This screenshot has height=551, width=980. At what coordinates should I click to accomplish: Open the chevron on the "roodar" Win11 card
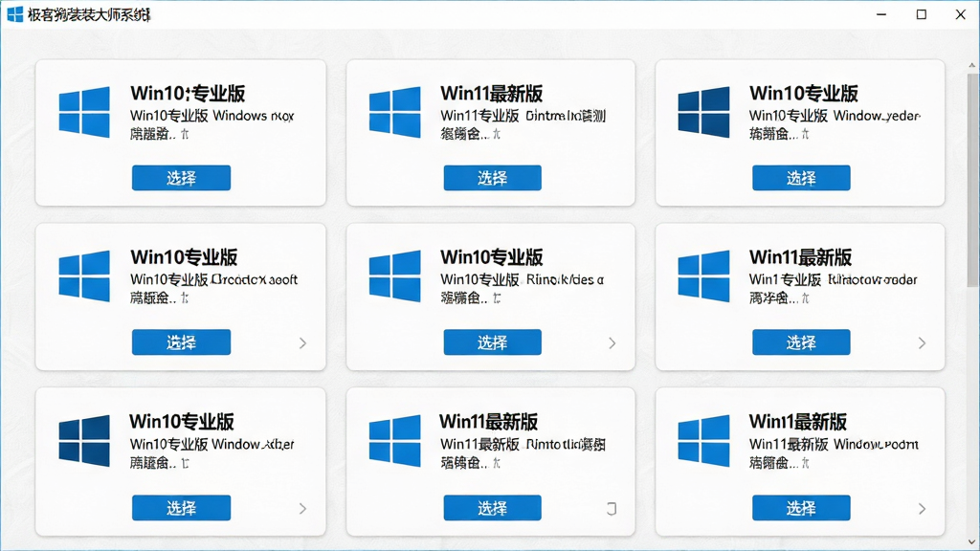click(x=922, y=343)
